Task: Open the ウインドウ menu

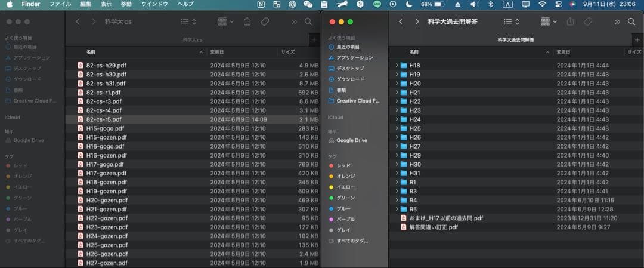Action: (x=154, y=4)
